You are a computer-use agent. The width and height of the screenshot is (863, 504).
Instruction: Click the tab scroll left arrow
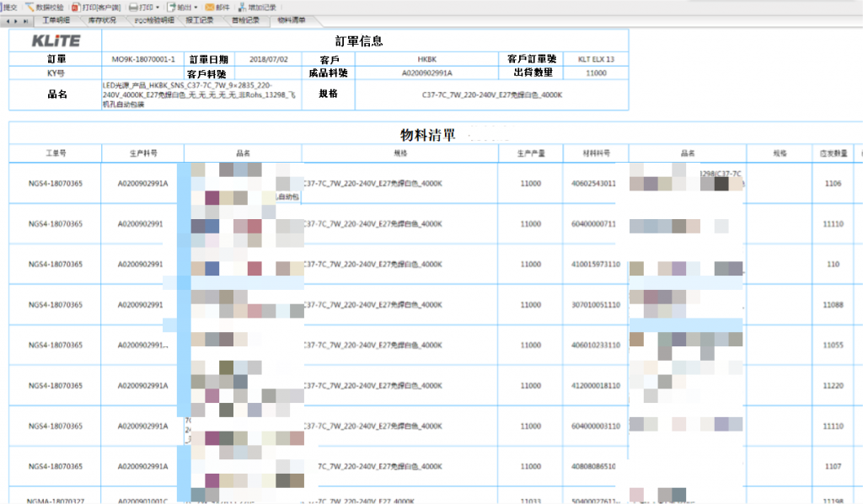click(8, 21)
